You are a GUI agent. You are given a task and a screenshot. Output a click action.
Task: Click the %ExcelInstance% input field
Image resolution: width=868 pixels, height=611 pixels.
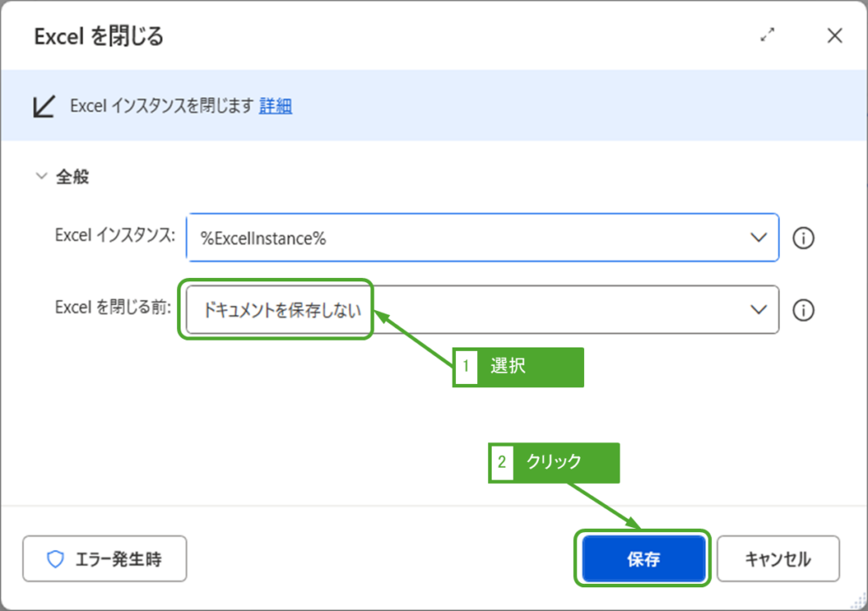tap(466, 238)
